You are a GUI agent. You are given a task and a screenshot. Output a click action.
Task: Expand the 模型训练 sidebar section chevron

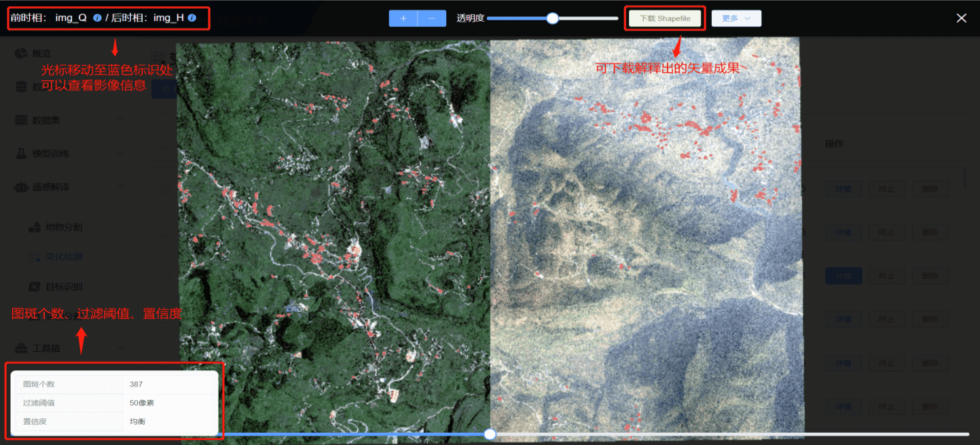[x=121, y=154]
